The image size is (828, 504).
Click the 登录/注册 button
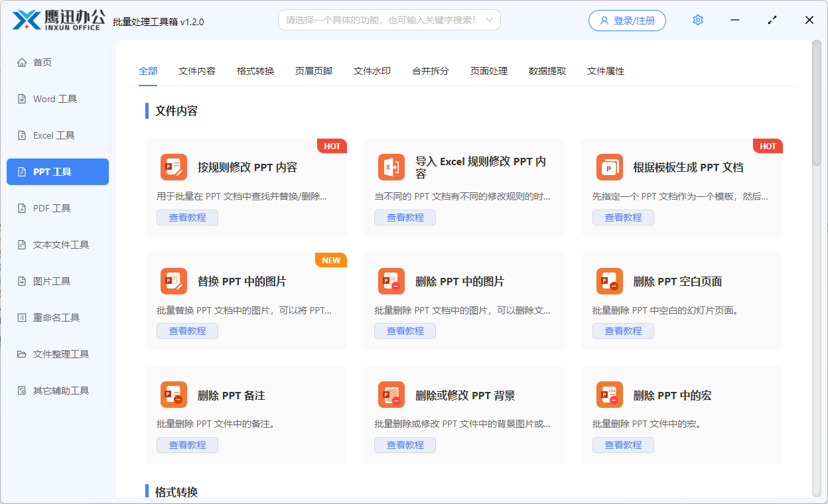(x=626, y=20)
